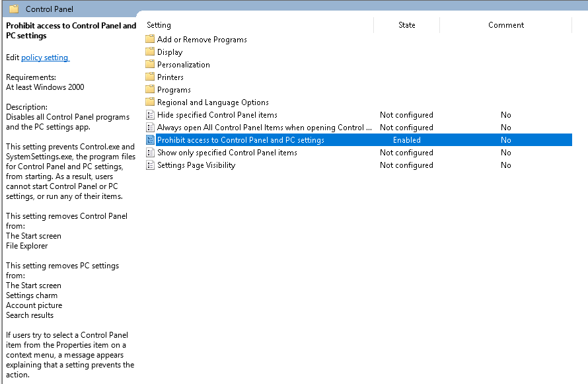
Task: Click the Display folder icon
Action: (150, 52)
